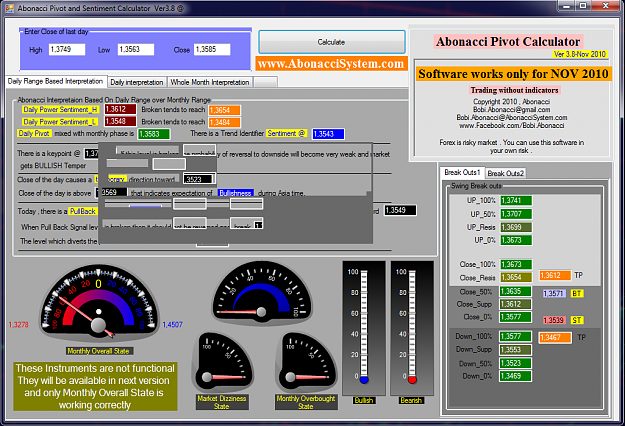Click the Down_0% value 1,3469
This screenshot has width=625, height=426.
516,376
